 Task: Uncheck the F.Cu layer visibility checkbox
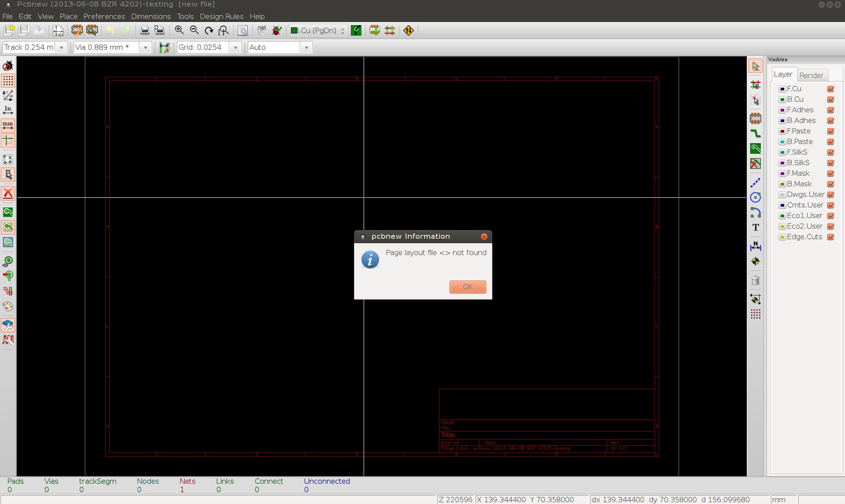point(831,89)
